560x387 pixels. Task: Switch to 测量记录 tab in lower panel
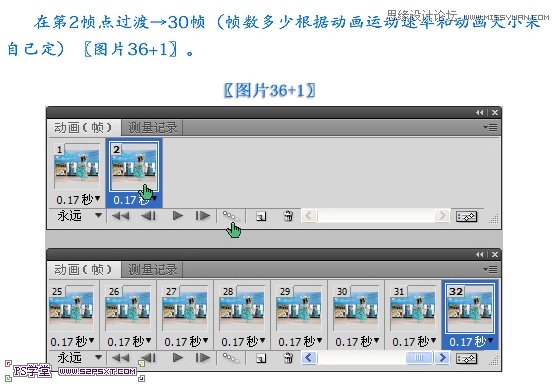[x=152, y=270]
